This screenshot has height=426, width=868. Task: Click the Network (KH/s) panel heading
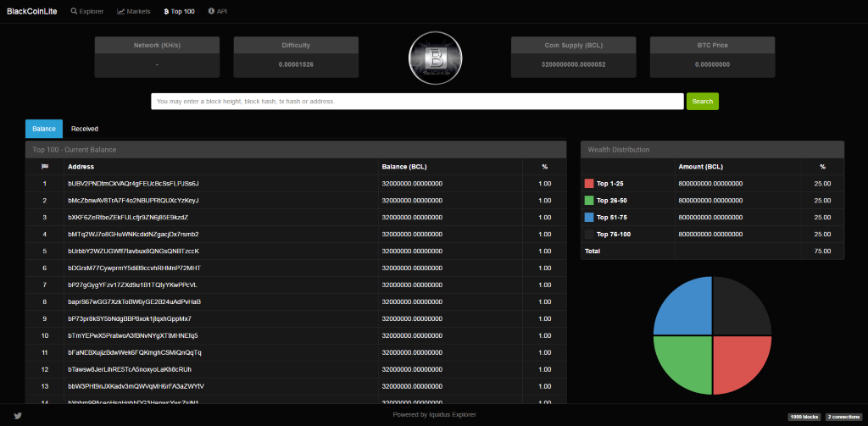[157, 46]
